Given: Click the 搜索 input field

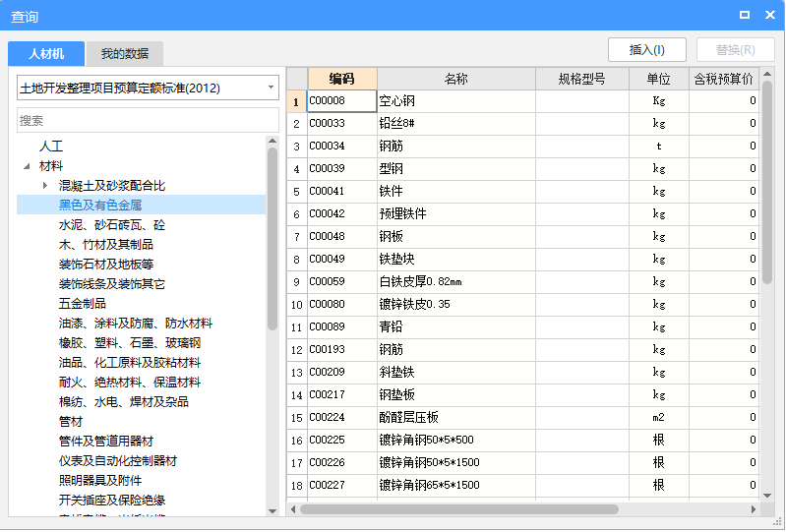Looking at the screenshot, I should 148,120.
